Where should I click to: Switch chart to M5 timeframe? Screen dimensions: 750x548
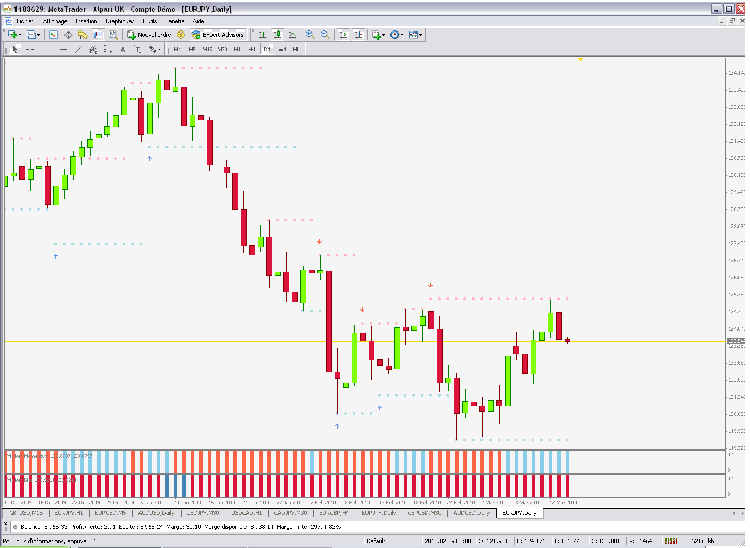point(192,49)
